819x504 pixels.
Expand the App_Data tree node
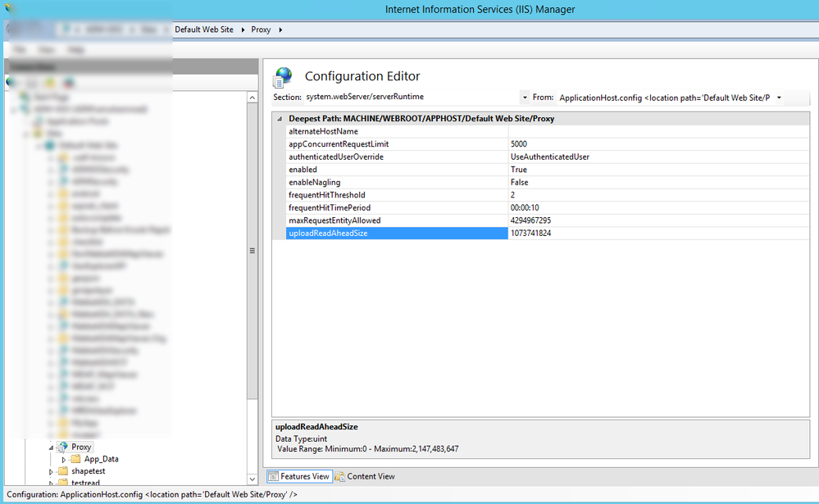(64, 460)
